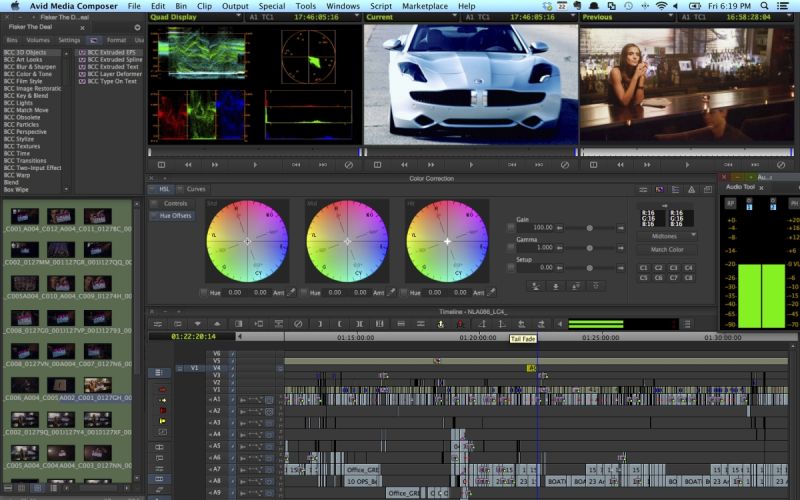Viewport: 800px width, 500px height.
Task: Click the yellow ripple trim icon in Smart Tool
Action: point(162,421)
